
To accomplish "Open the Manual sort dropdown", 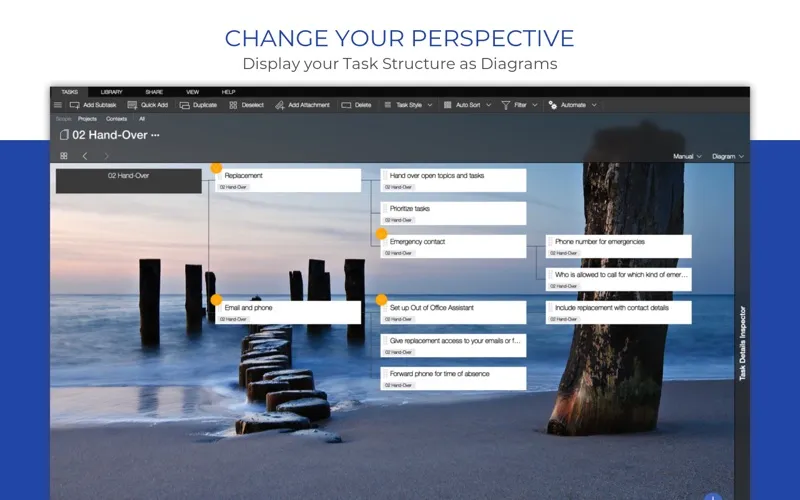I will click(x=687, y=157).
